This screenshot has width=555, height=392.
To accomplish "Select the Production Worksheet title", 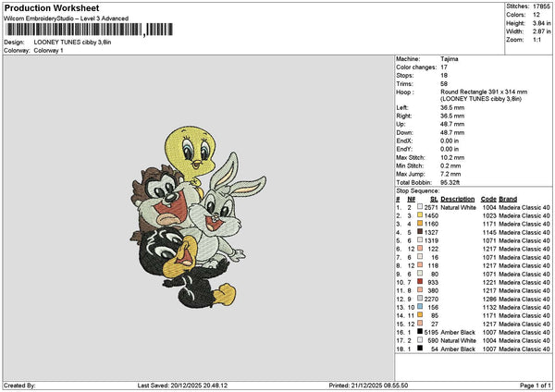I will [52, 7].
